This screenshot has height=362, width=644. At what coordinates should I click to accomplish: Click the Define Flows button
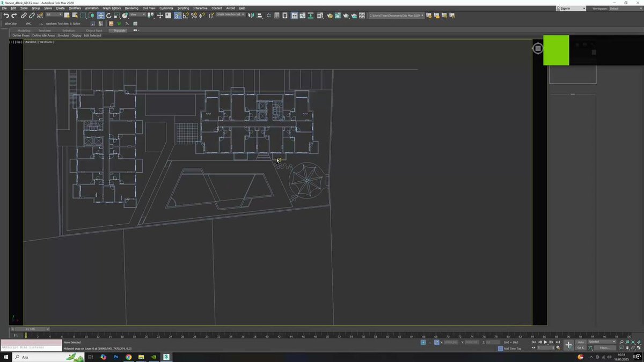tap(21, 35)
